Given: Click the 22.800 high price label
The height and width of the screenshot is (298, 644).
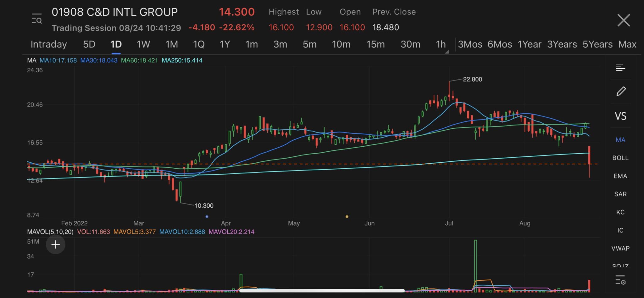Looking at the screenshot, I should [472, 79].
